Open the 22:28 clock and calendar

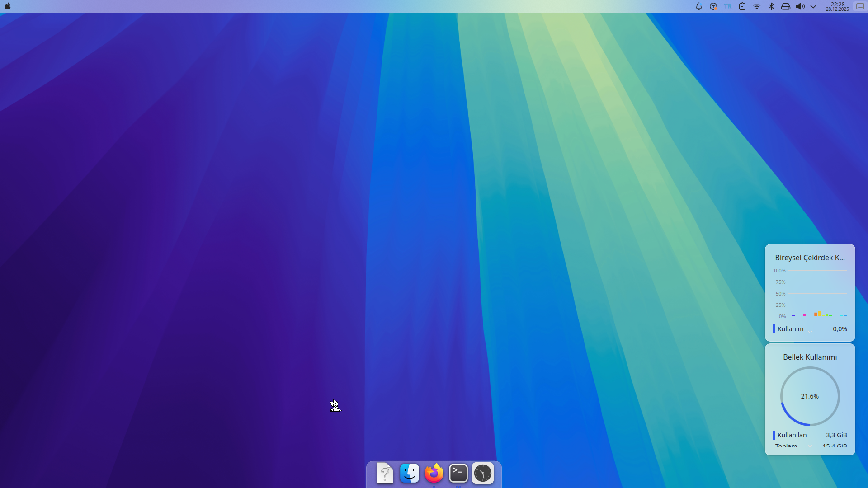click(x=837, y=6)
